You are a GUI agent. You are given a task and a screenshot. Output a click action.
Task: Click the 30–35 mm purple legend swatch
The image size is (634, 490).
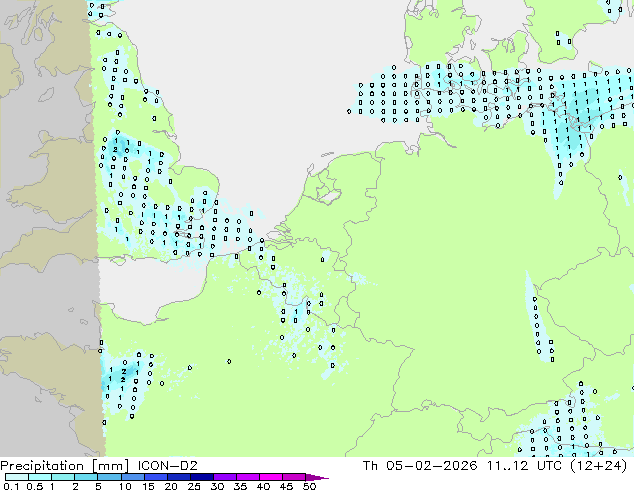(228, 477)
